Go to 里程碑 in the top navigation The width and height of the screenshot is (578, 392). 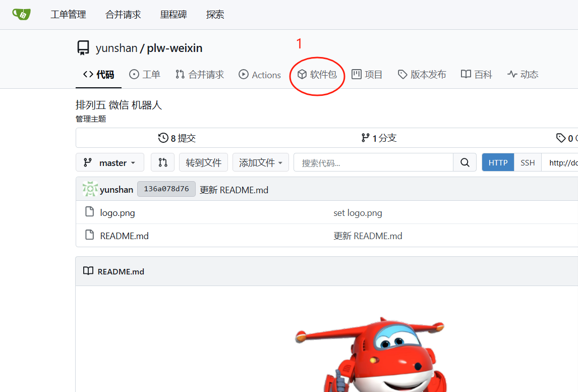(x=174, y=15)
